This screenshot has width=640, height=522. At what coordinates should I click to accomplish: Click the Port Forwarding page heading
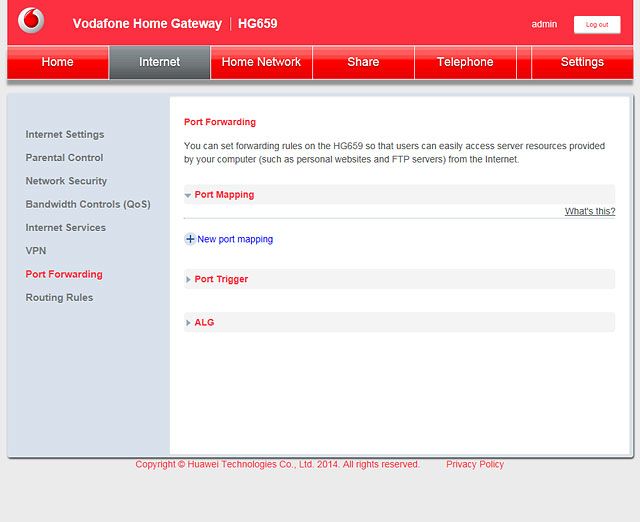point(220,122)
